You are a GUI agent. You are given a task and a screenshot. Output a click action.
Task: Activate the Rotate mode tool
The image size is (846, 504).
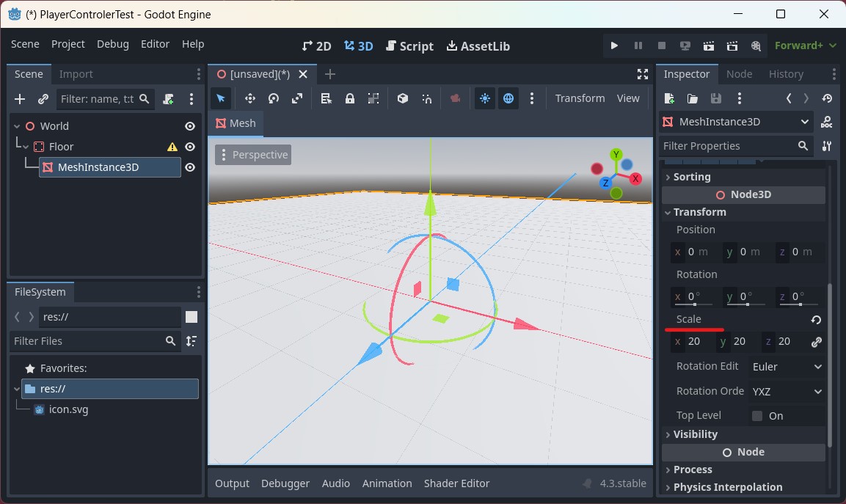tap(272, 98)
